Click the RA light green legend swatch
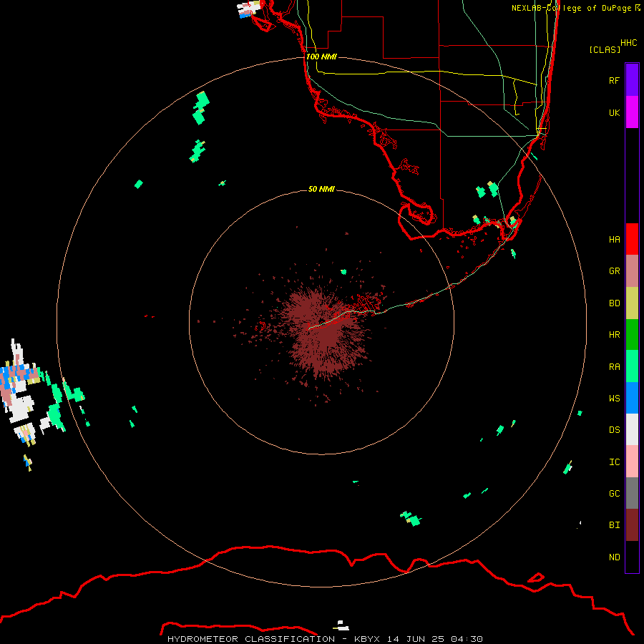This screenshot has height=644, width=644. pos(632,366)
